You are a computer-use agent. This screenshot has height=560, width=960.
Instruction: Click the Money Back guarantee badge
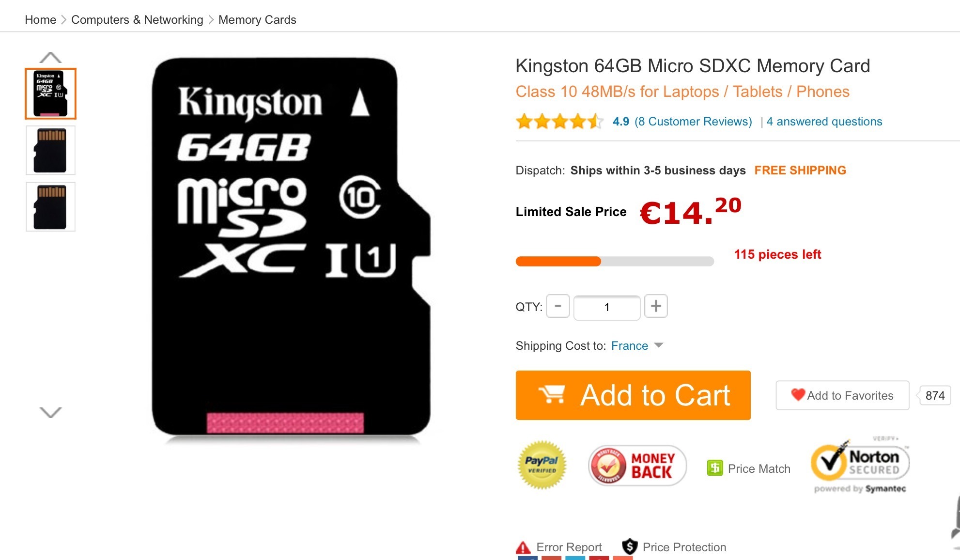pyautogui.click(x=637, y=466)
